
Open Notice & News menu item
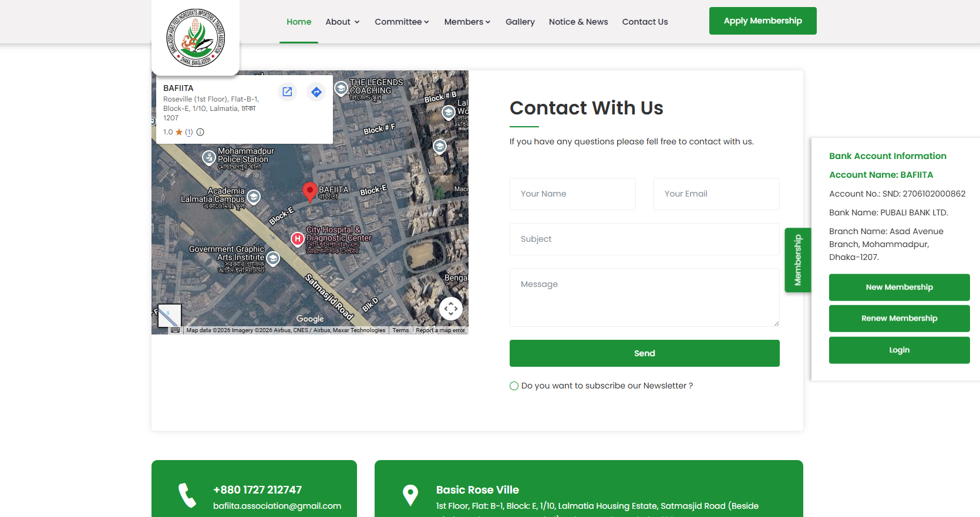(578, 22)
